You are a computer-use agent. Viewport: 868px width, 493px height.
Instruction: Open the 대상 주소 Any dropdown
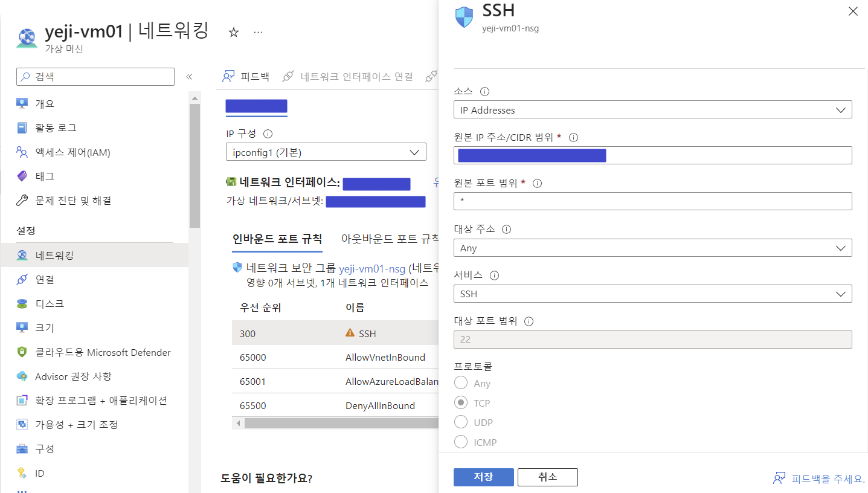tap(652, 248)
